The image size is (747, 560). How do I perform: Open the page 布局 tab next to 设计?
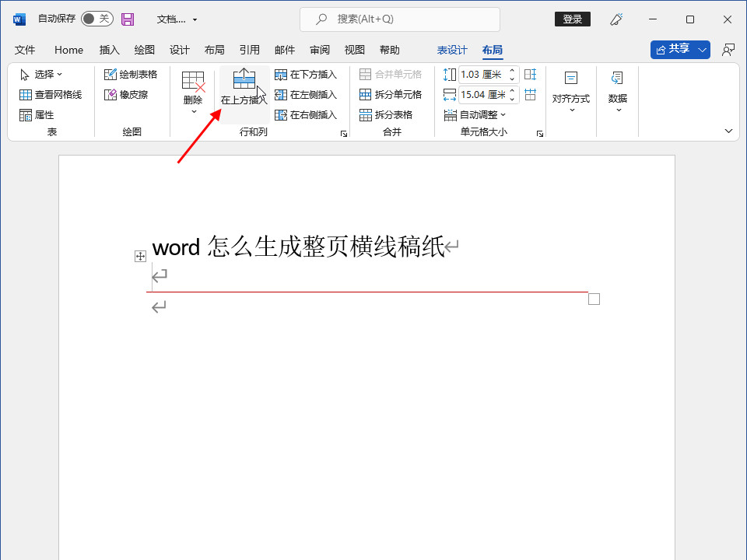pyautogui.click(x=215, y=50)
